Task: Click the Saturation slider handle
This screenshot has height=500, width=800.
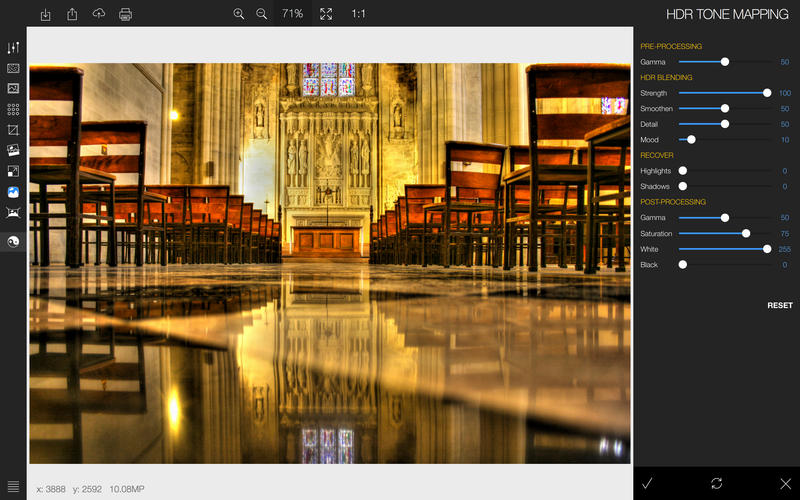Action: click(746, 233)
